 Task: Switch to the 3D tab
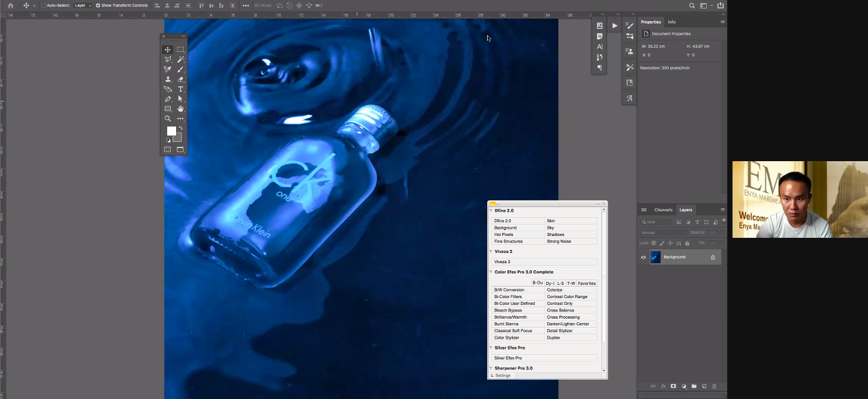click(x=643, y=210)
